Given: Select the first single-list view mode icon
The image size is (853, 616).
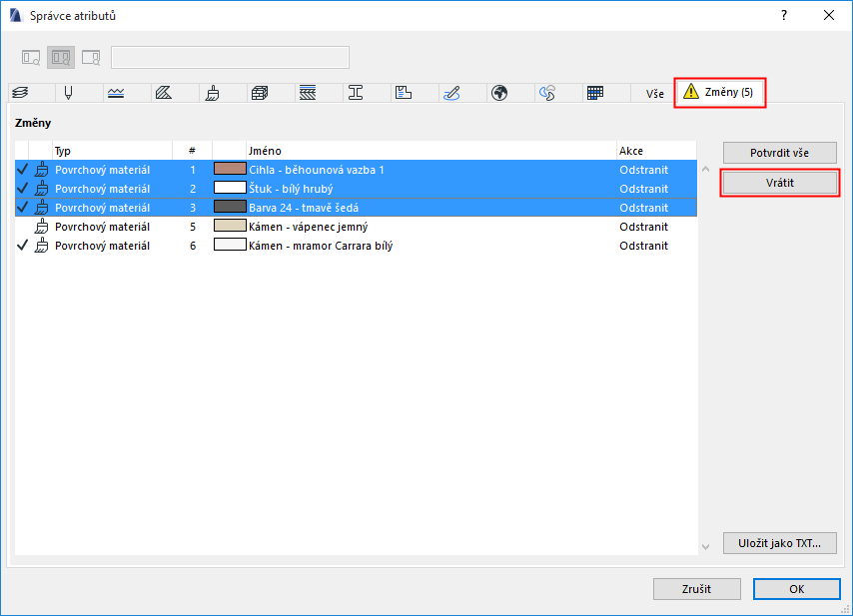Looking at the screenshot, I should click(x=31, y=57).
